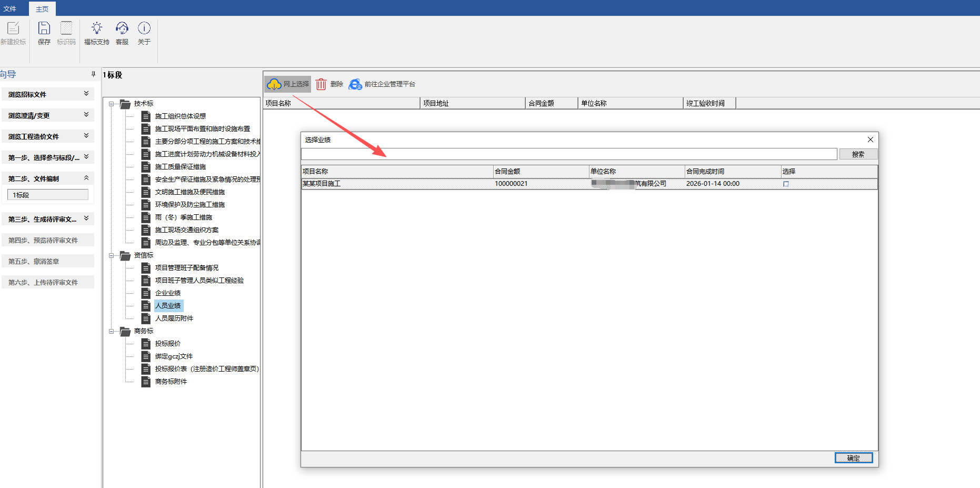
Task: Open 前往企业管理平台 browser icon
Action: 356,84
